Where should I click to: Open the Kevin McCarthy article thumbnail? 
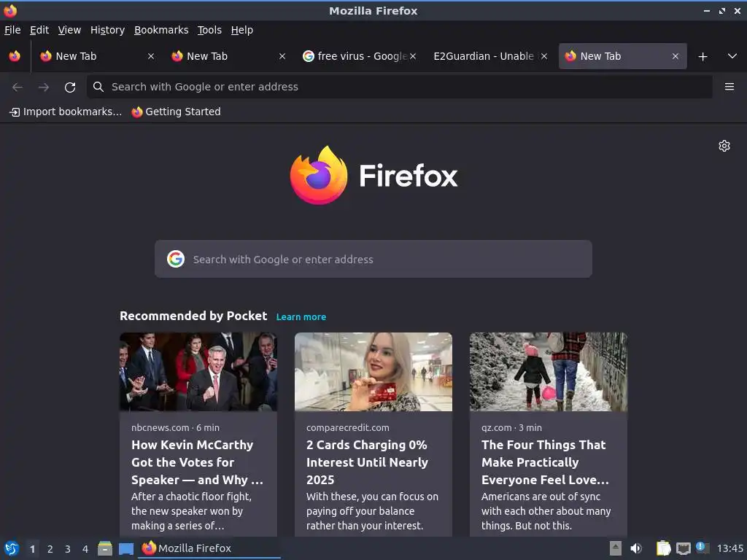[x=198, y=372]
